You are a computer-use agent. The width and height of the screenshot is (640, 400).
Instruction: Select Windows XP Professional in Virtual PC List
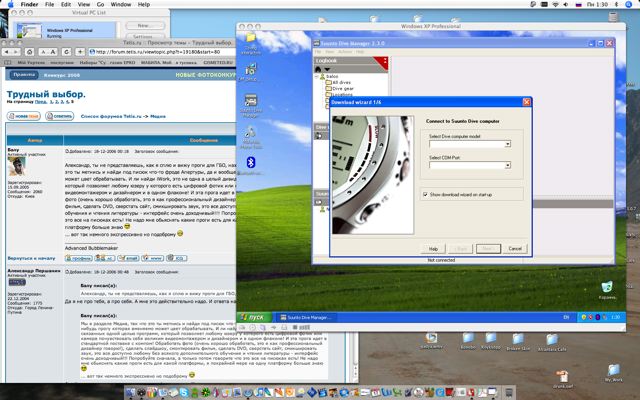(65, 31)
